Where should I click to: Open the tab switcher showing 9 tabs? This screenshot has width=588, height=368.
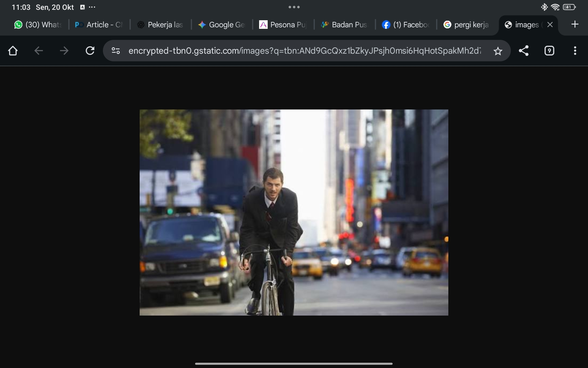point(549,51)
